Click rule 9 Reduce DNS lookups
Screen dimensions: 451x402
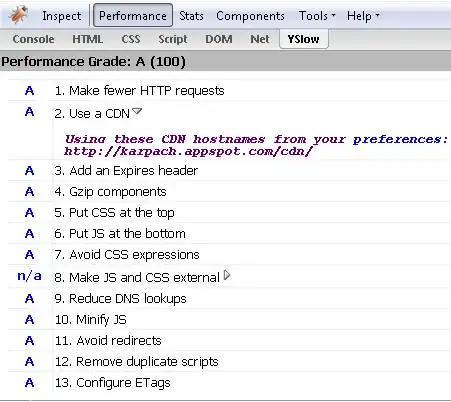120,299
